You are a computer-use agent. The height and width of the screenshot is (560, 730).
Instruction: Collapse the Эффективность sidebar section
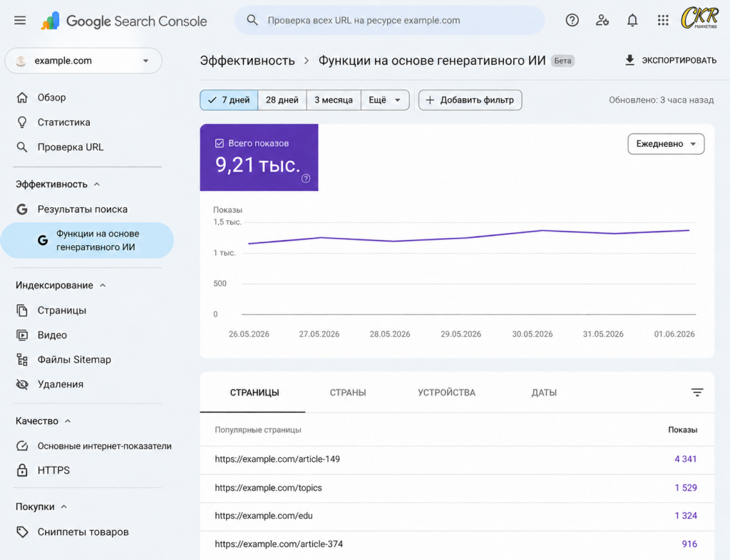[58, 185]
